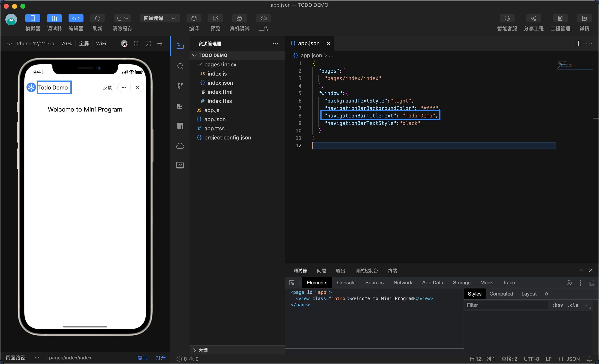599x364 pixels.
Task: Toggle the :hov element state
Action: click(557, 305)
